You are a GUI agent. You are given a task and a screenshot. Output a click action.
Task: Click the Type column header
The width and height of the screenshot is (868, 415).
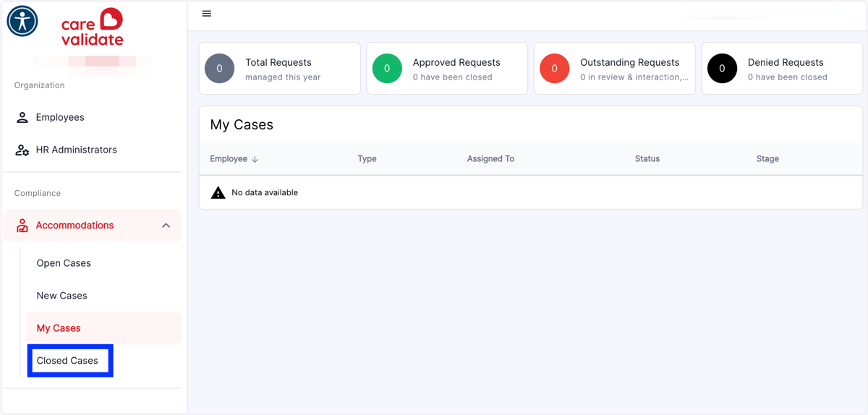[367, 159]
